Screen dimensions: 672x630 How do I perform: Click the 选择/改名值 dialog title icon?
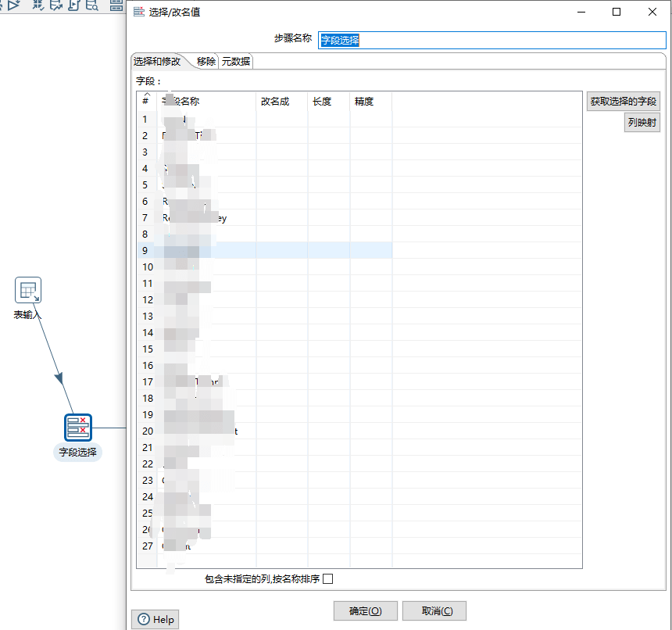click(x=139, y=12)
